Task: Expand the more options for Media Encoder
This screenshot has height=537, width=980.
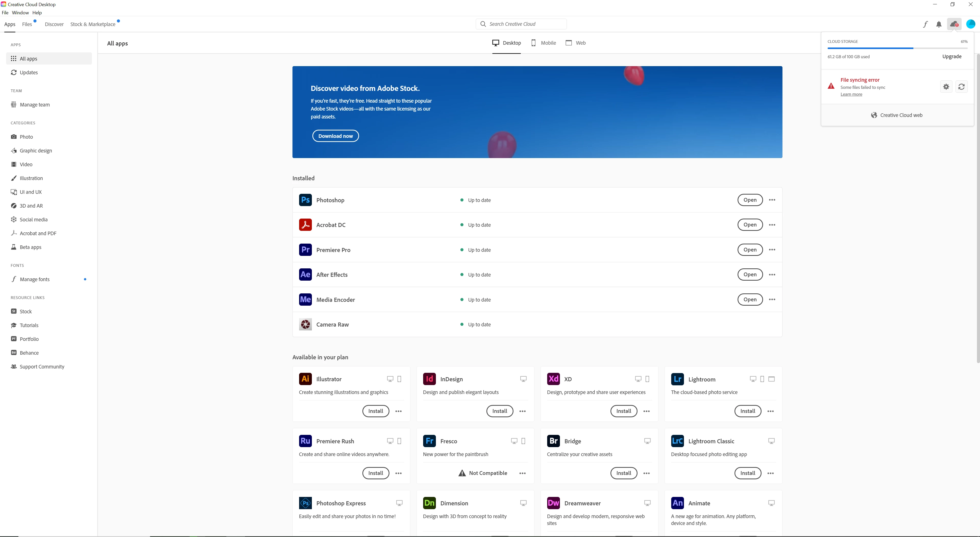Action: (x=772, y=300)
